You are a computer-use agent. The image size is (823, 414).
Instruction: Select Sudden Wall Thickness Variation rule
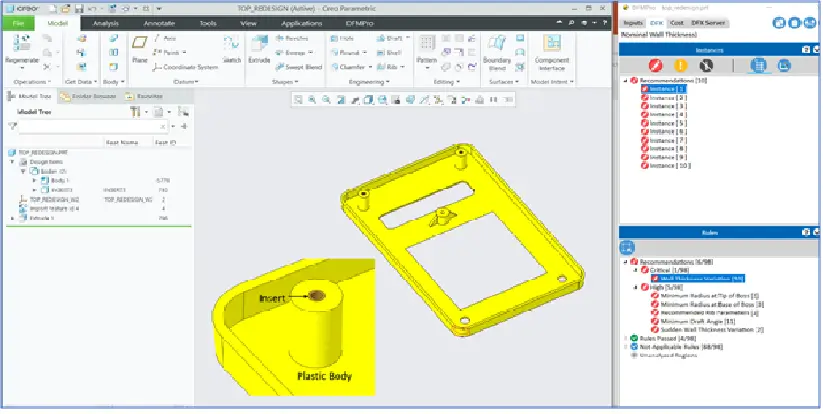click(708, 330)
